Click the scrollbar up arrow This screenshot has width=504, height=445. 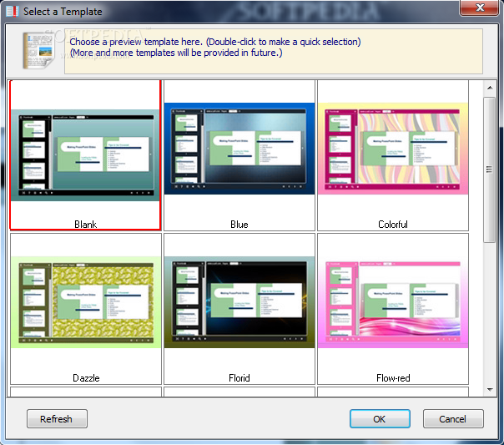[490, 88]
